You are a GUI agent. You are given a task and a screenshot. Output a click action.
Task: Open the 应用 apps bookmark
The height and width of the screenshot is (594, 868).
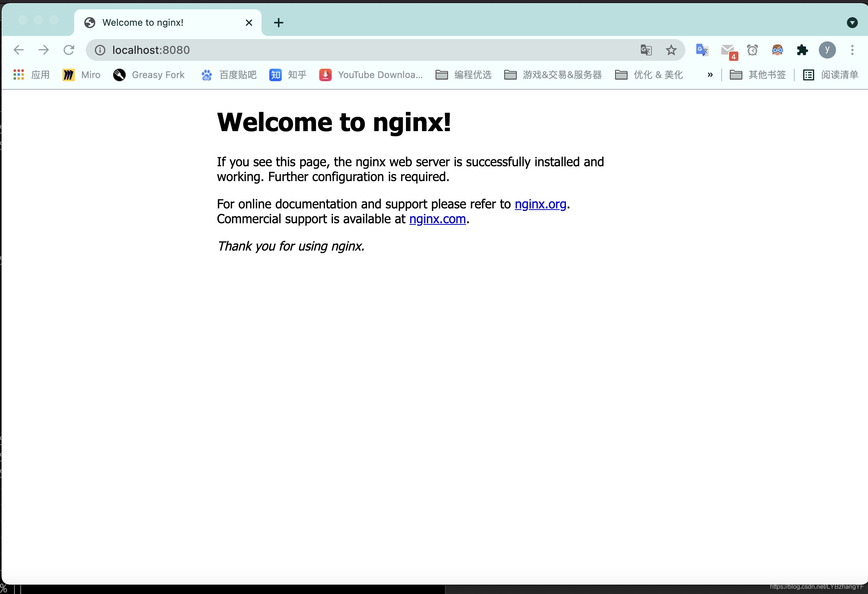coord(31,75)
